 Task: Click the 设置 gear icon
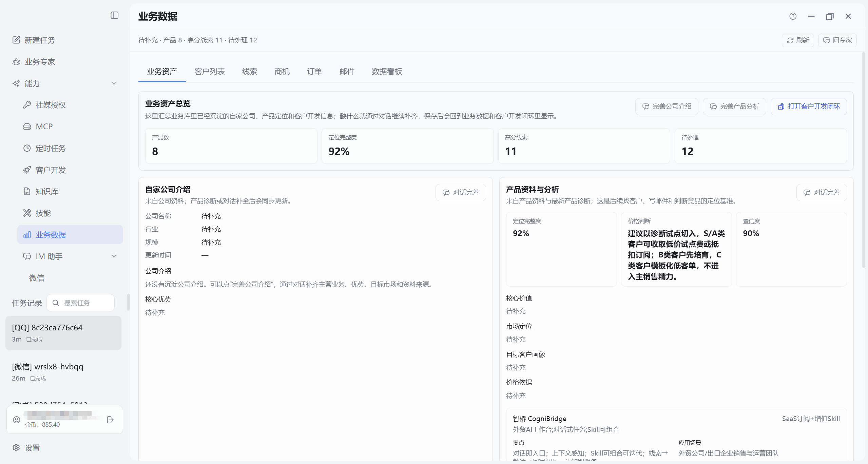pos(16,448)
